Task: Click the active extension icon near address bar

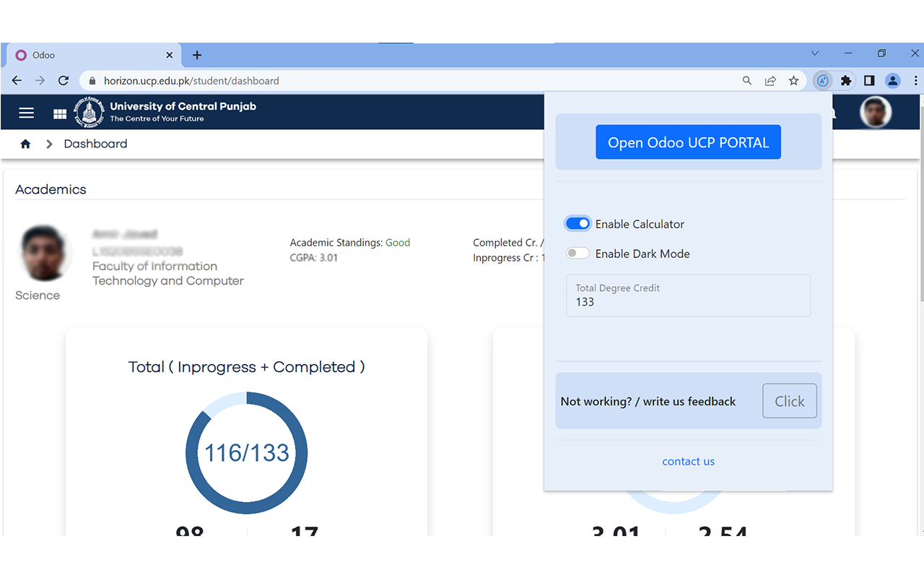Action: coord(822,80)
